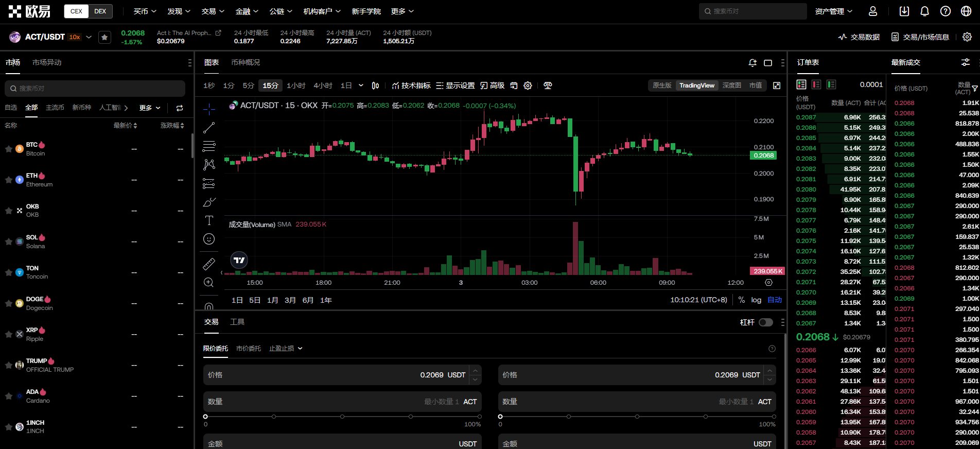This screenshot has height=449, width=980.
Task: Click the help icon in order form
Action: 772,349
